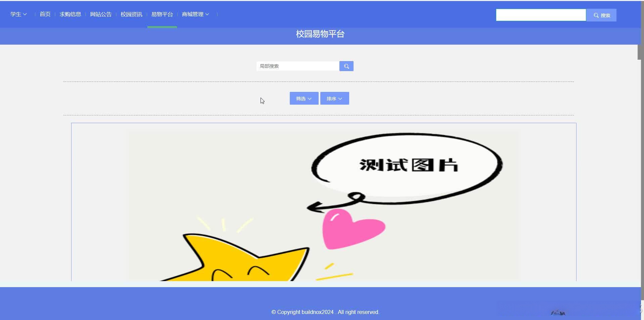
Task: Select the 求购信息 menu item
Action: click(70, 14)
